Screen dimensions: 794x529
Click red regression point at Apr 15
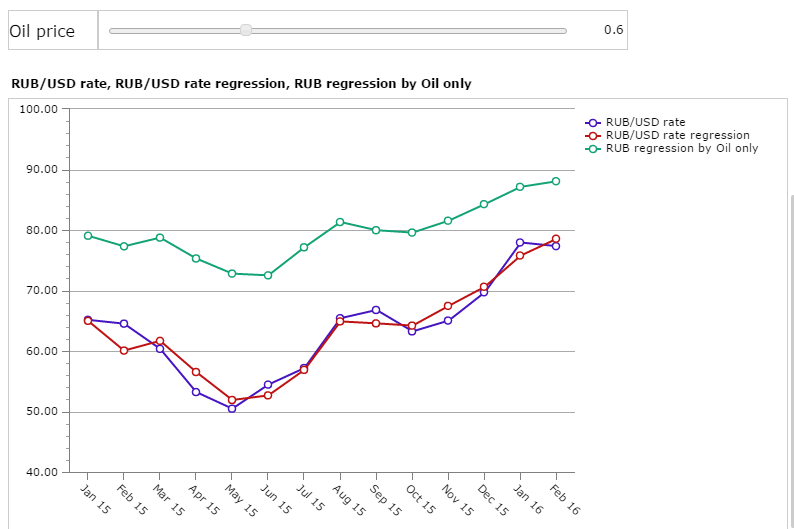click(196, 372)
